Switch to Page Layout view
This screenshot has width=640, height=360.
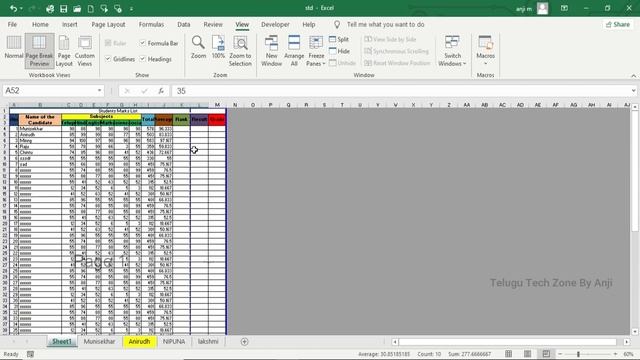64,51
